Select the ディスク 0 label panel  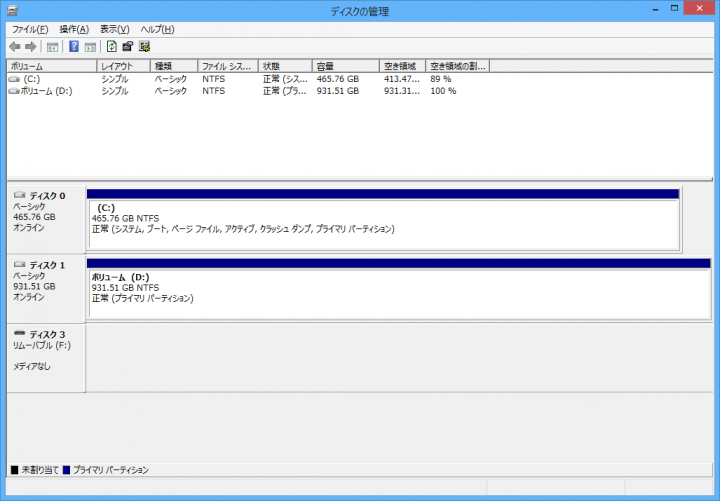click(46, 219)
